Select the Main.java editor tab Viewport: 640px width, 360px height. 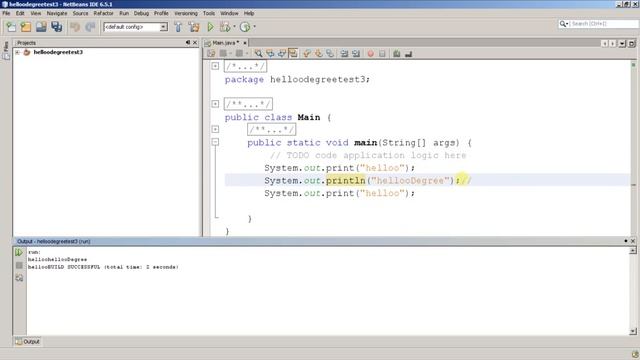[224, 43]
